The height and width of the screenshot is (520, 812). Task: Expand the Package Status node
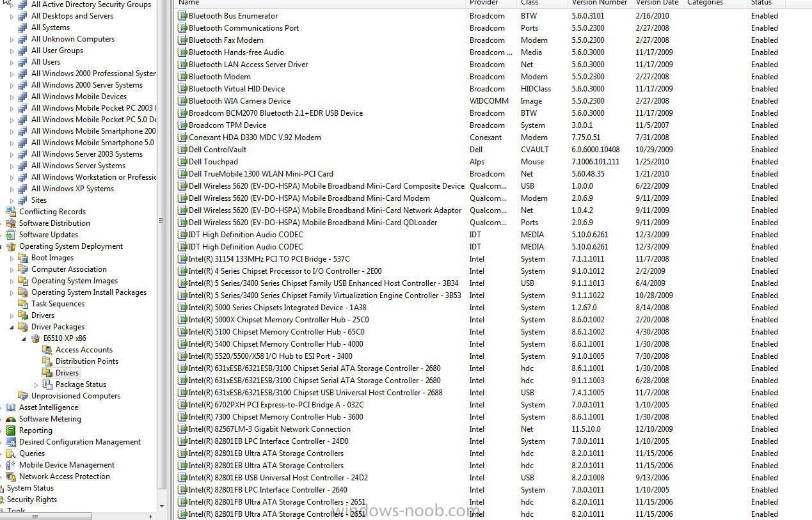click(x=36, y=384)
